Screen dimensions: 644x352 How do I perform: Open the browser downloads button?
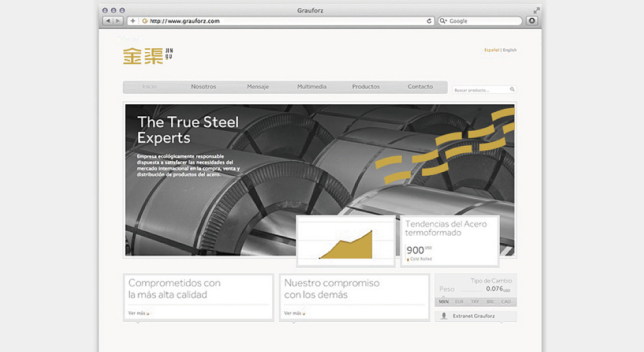[532, 21]
